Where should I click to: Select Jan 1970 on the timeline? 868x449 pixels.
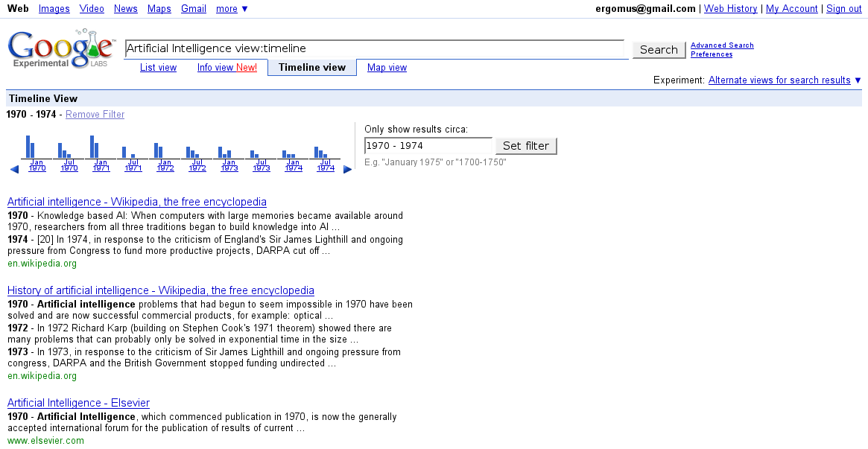pos(37,165)
